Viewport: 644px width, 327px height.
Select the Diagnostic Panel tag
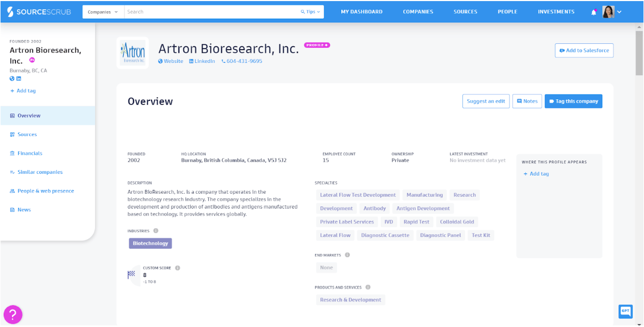click(441, 235)
